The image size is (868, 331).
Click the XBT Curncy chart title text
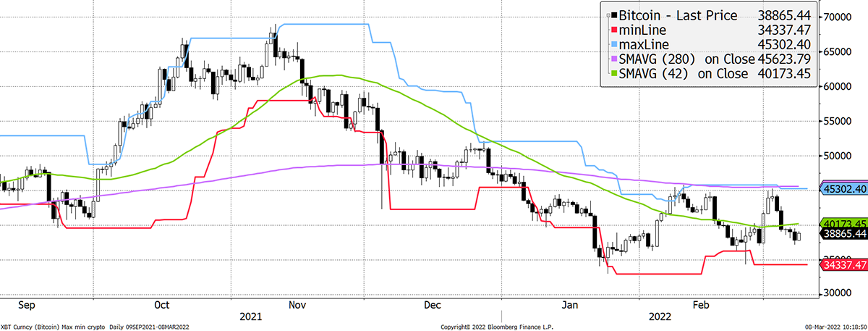(95, 327)
